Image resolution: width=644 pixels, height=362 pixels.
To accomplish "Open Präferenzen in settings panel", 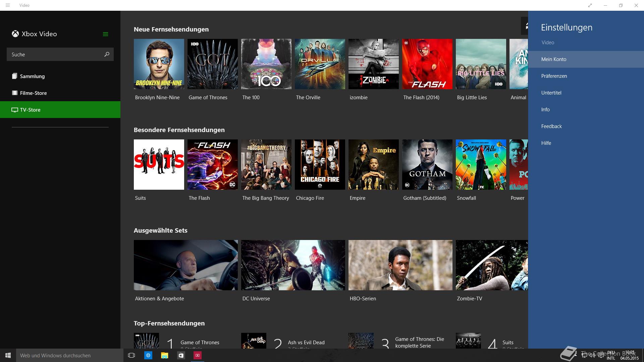I will pyautogui.click(x=586, y=76).
